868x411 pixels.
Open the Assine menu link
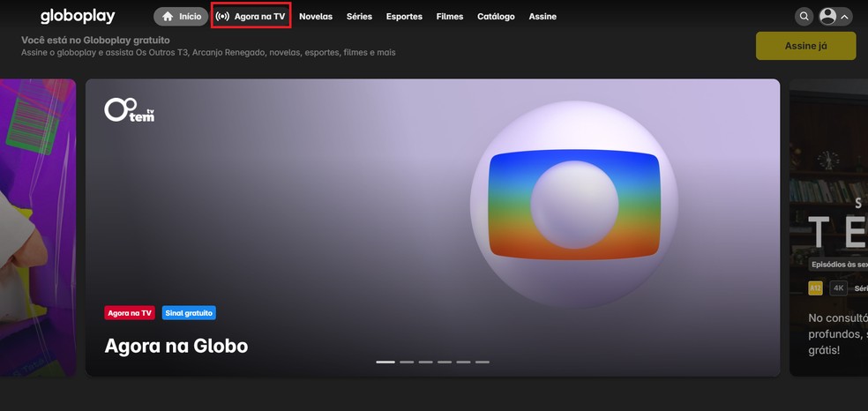click(542, 17)
